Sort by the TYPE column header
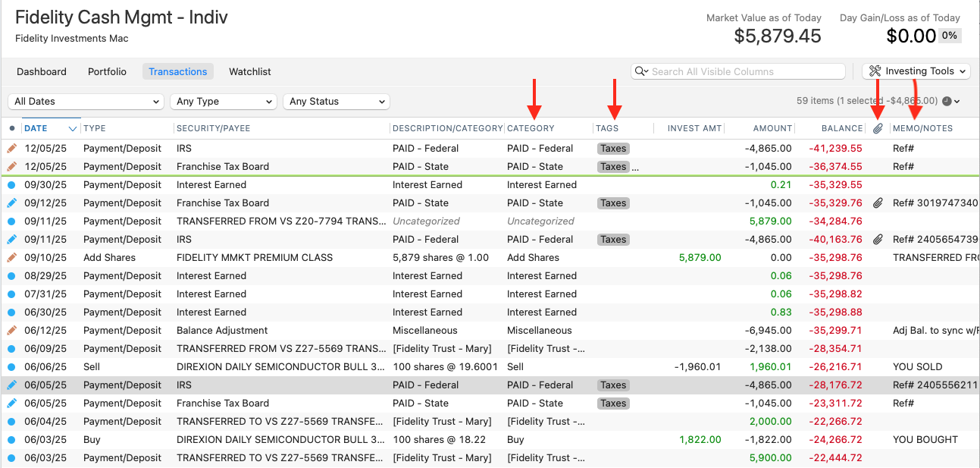The image size is (980, 468). click(x=95, y=129)
